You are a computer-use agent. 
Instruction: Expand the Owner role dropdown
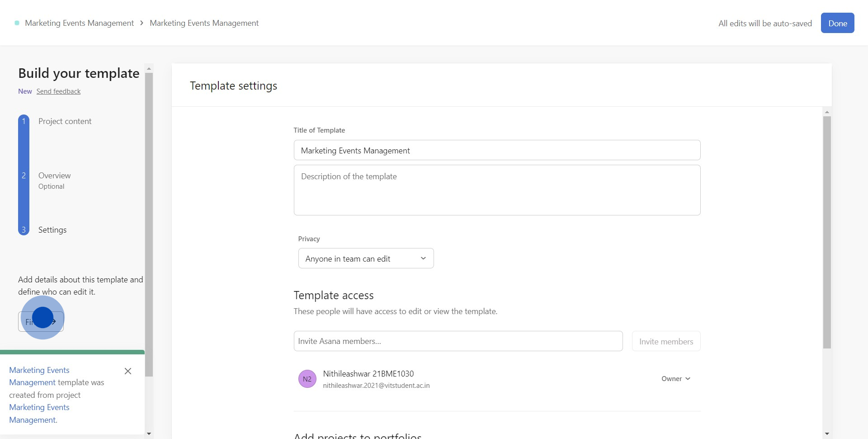click(x=675, y=379)
